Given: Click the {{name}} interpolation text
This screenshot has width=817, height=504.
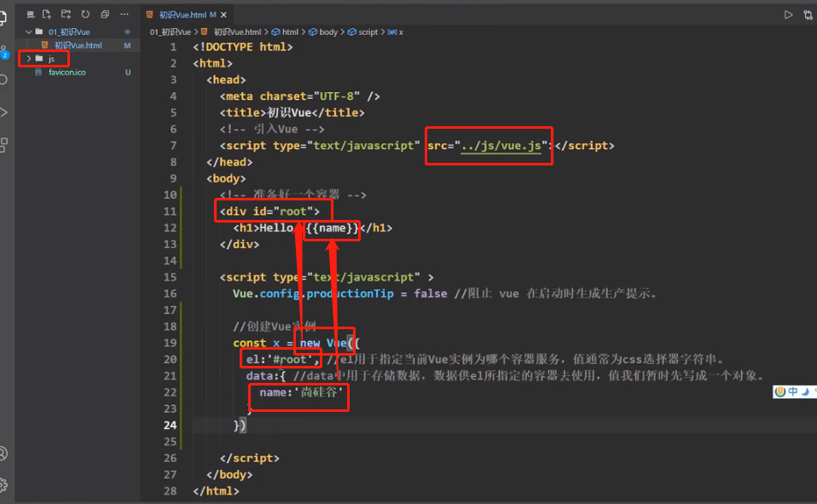Looking at the screenshot, I should 333,228.
